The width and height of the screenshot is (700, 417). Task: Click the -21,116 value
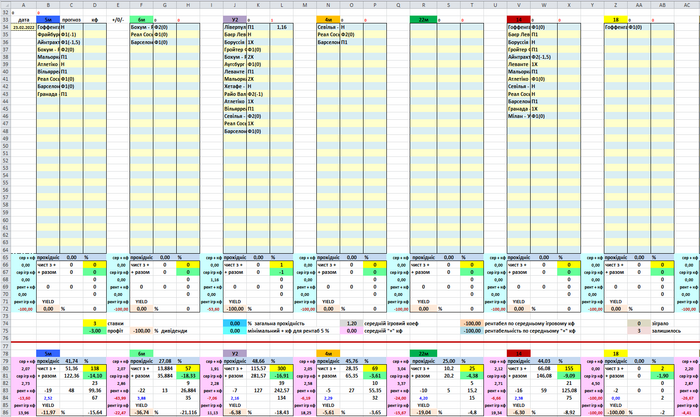click(188, 413)
